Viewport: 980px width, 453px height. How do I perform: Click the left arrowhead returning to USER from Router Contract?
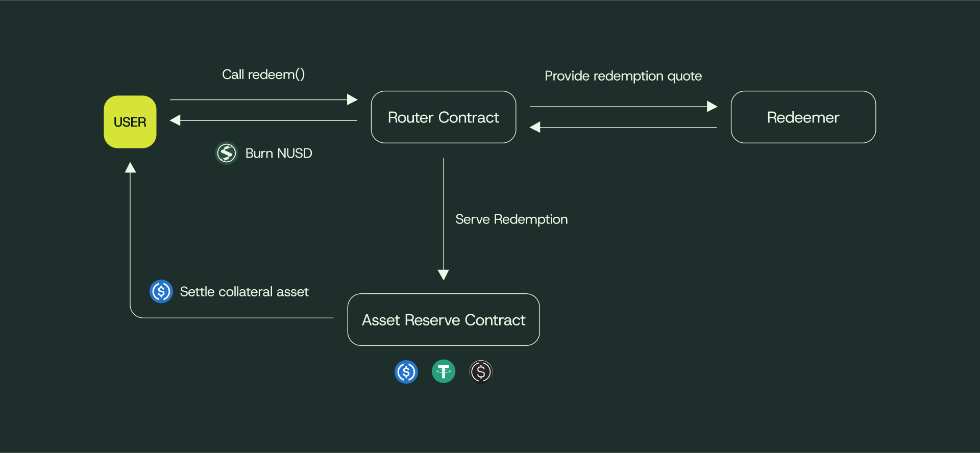pyautogui.click(x=176, y=120)
